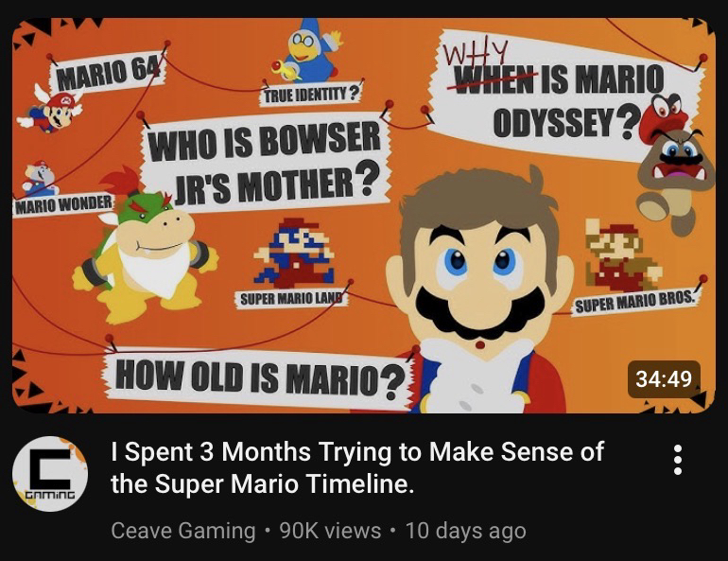The width and height of the screenshot is (728, 561).
Task: Click 'How Old Is Mario?' banner
Action: click(x=257, y=377)
